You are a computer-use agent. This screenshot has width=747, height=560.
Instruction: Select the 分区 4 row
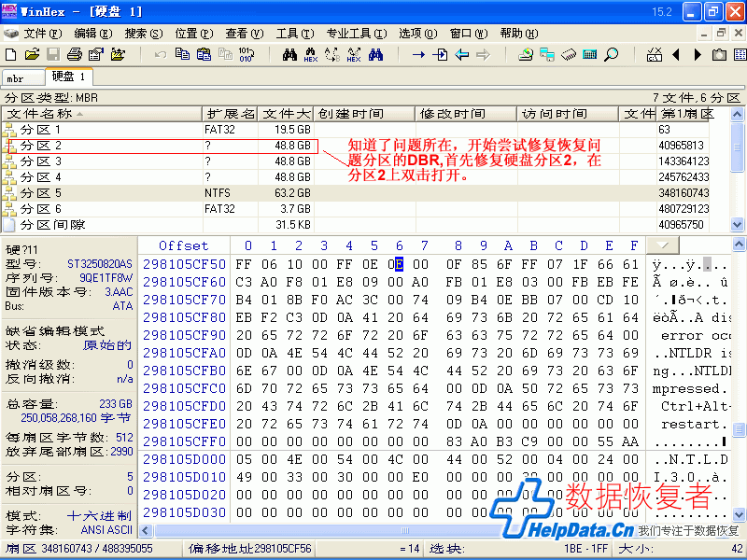356,177
